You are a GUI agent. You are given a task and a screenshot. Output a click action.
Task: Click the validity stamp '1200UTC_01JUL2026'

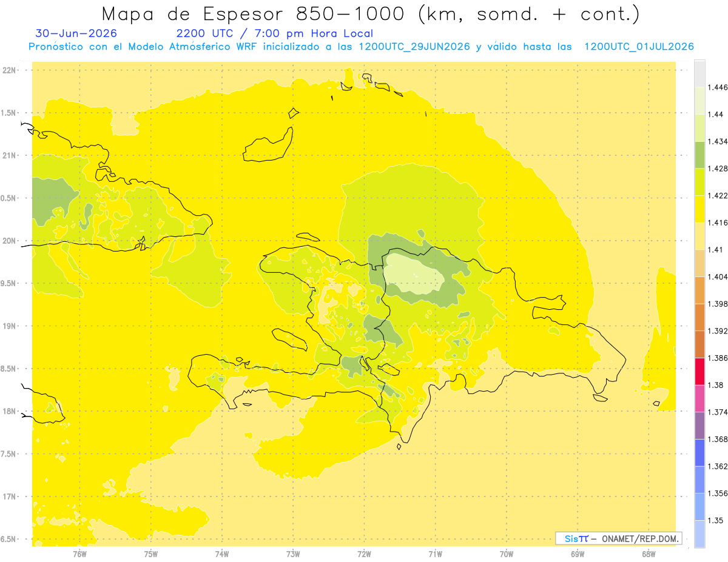click(639, 47)
